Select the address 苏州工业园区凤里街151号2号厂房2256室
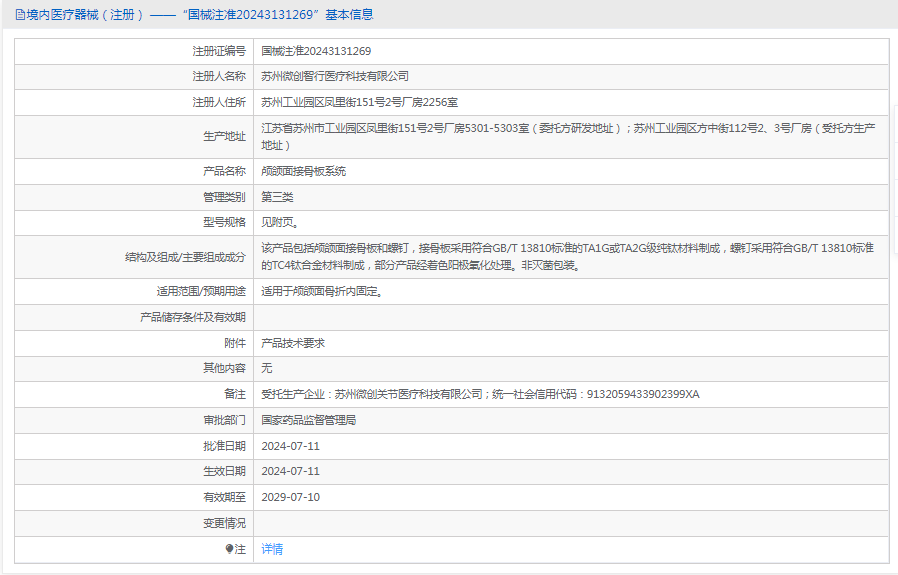This screenshot has height=575, width=898. click(x=360, y=103)
